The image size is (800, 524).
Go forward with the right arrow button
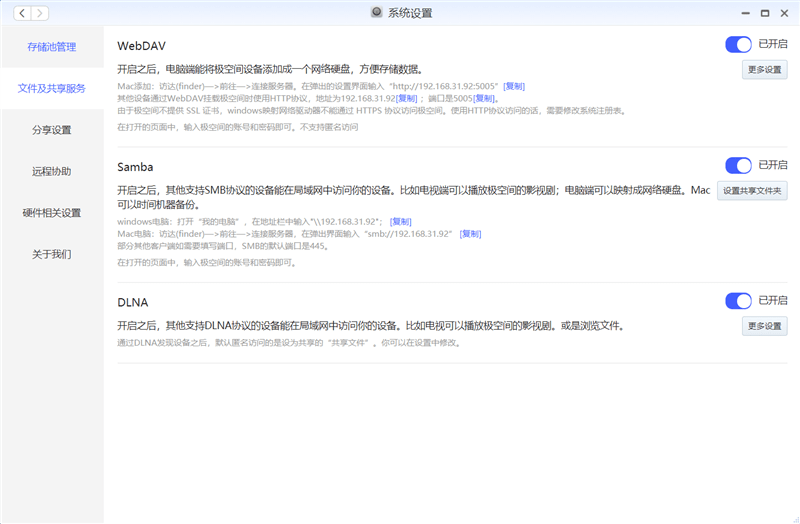click(40, 13)
